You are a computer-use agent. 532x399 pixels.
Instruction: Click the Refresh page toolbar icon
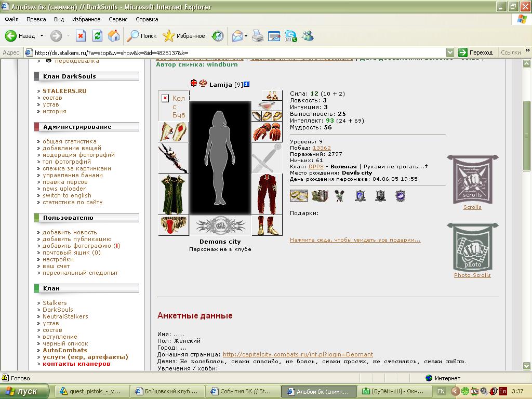click(x=97, y=36)
